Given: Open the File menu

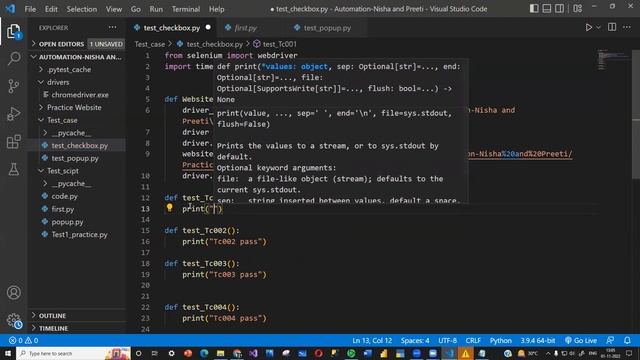Looking at the screenshot, I should (x=30, y=9).
